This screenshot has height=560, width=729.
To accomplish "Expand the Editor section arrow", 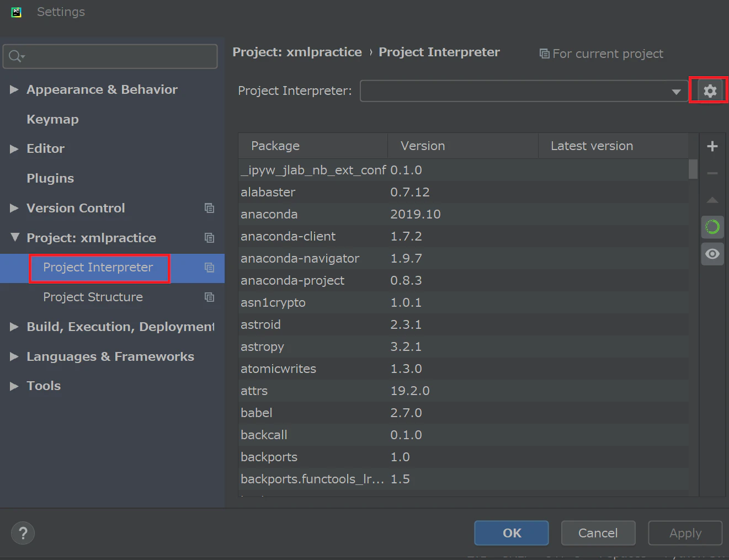I will (14, 149).
